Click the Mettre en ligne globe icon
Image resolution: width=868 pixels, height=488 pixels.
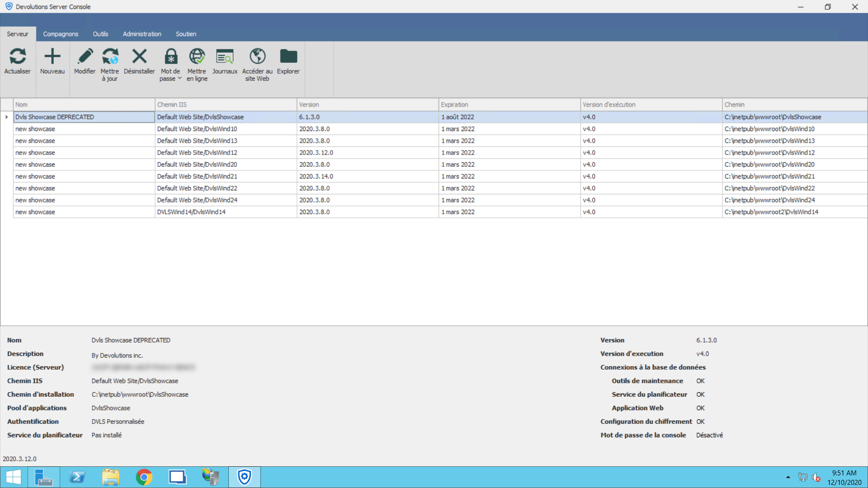click(x=197, y=57)
